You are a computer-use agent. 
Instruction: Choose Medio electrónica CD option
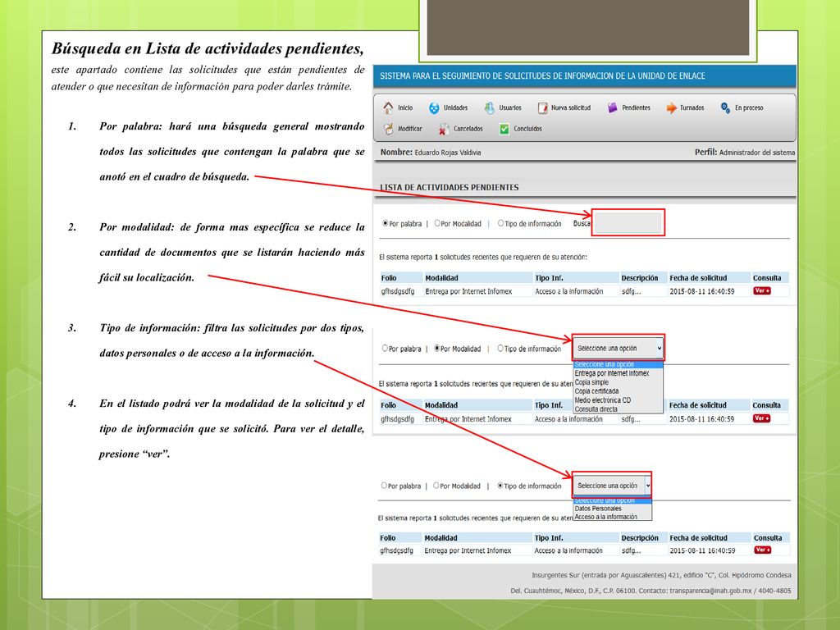(x=619, y=400)
